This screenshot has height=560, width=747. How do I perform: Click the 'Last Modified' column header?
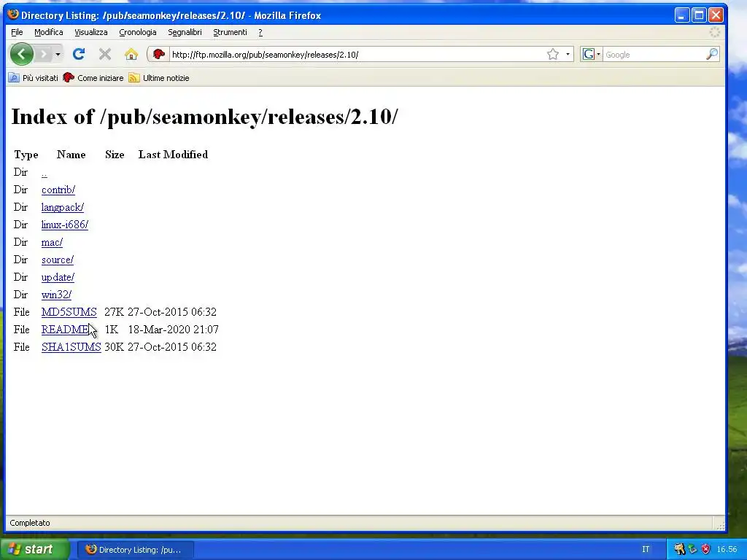pos(173,155)
